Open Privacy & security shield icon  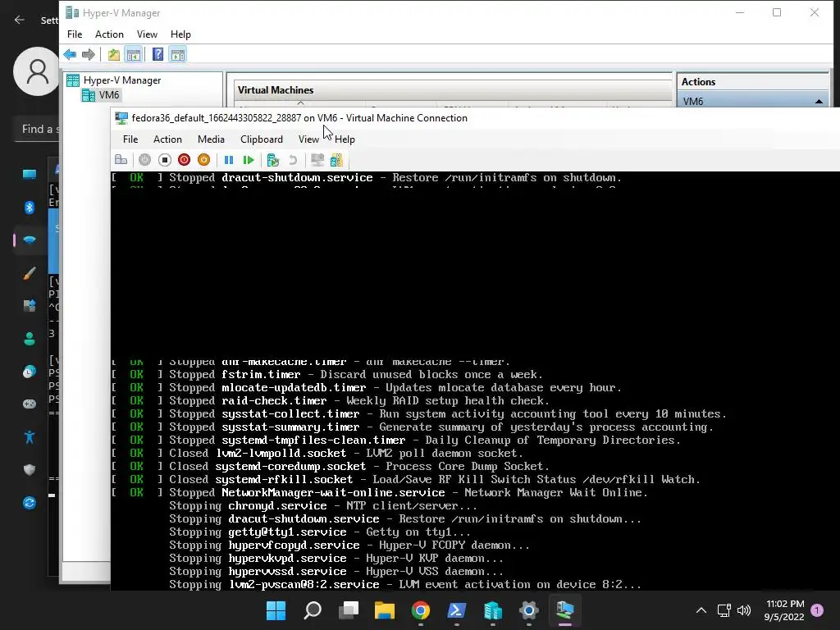(x=30, y=470)
